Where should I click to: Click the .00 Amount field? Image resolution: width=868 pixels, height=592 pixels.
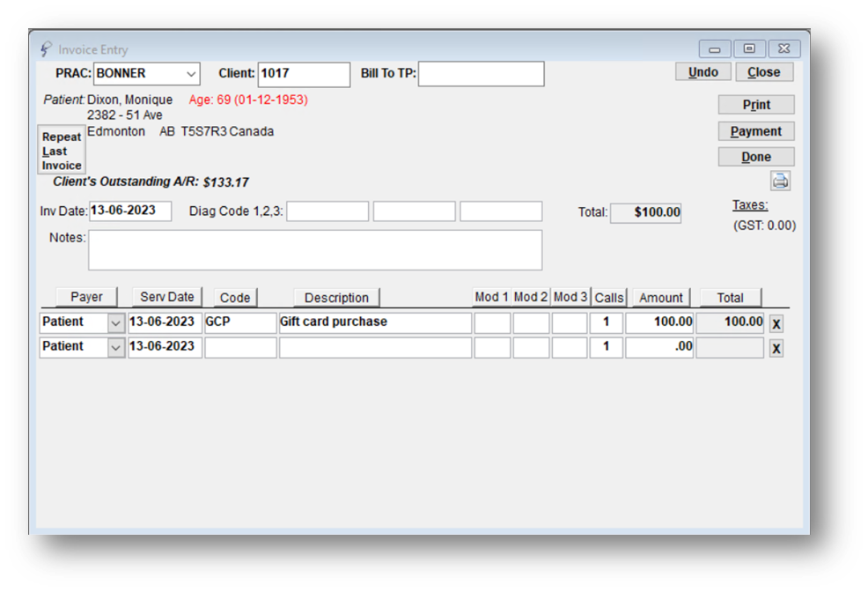[x=659, y=348]
